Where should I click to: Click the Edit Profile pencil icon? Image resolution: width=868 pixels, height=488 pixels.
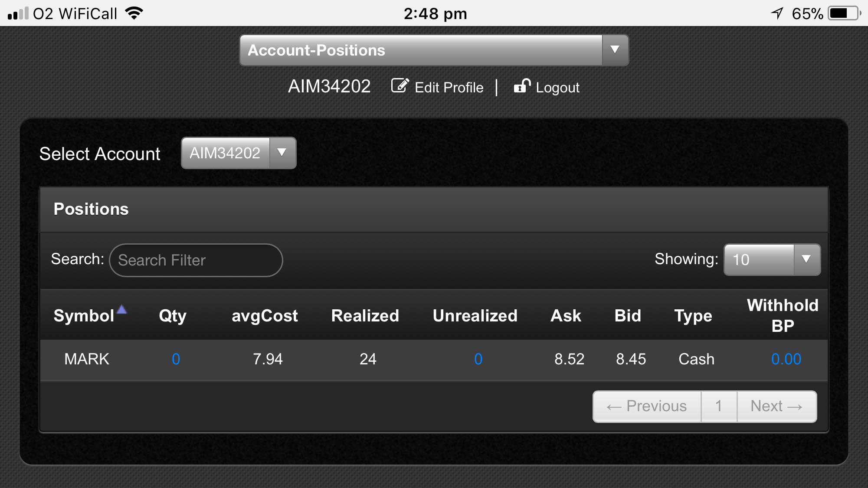click(400, 86)
